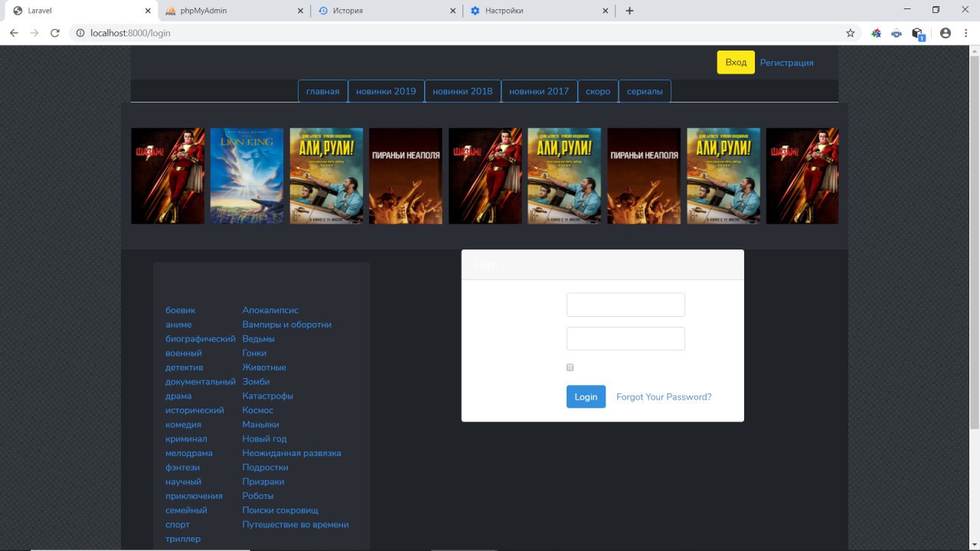Open the триллер genre link
Viewport: 980px width, 551px height.
(x=183, y=539)
